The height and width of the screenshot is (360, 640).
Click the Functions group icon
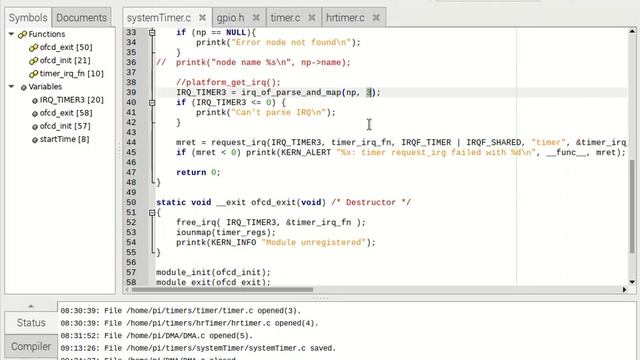pyautogui.click(x=22, y=35)
